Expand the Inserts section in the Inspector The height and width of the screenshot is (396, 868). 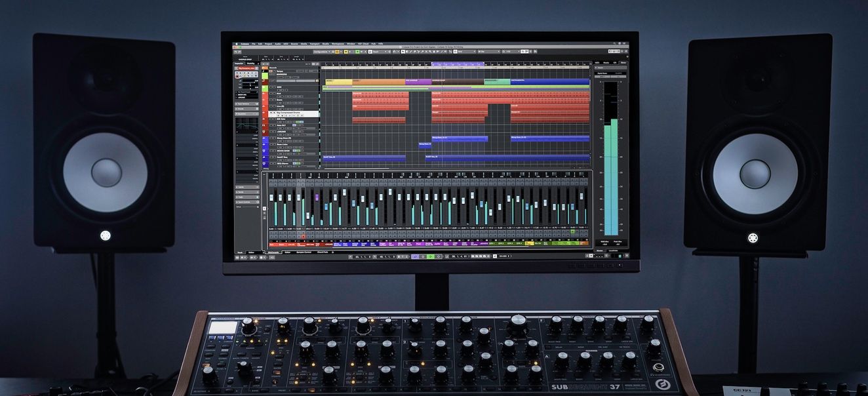247,188
